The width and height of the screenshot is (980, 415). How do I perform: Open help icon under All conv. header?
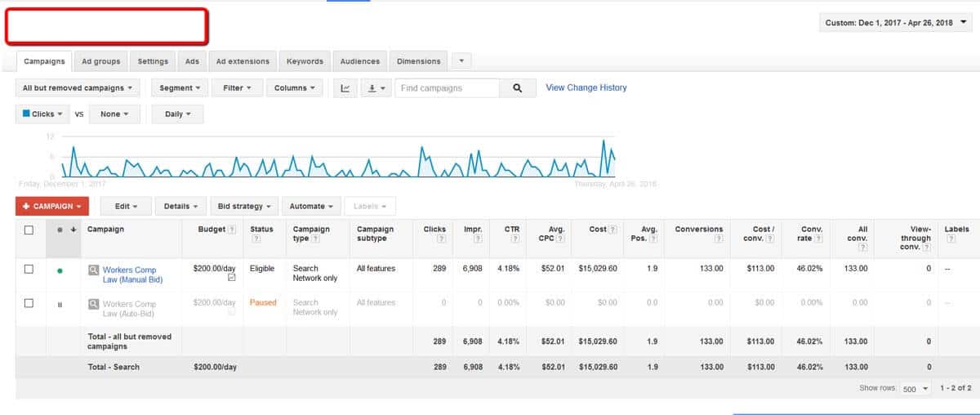pyautogui.click(x=863, y=248)
